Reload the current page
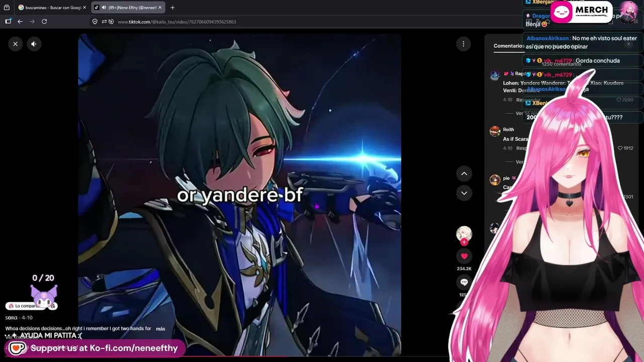The height and width of the screenshot is (362, 644). pos(44,22)
